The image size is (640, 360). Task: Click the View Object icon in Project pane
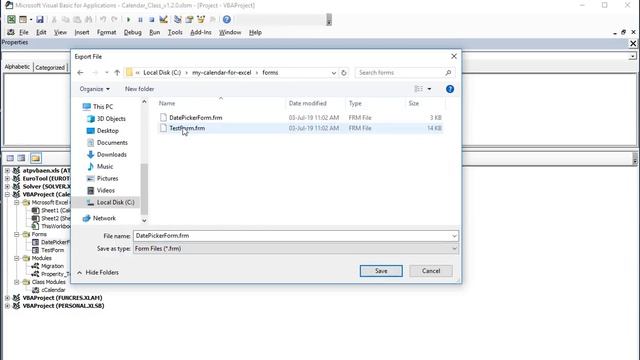(x=21, y=158)
